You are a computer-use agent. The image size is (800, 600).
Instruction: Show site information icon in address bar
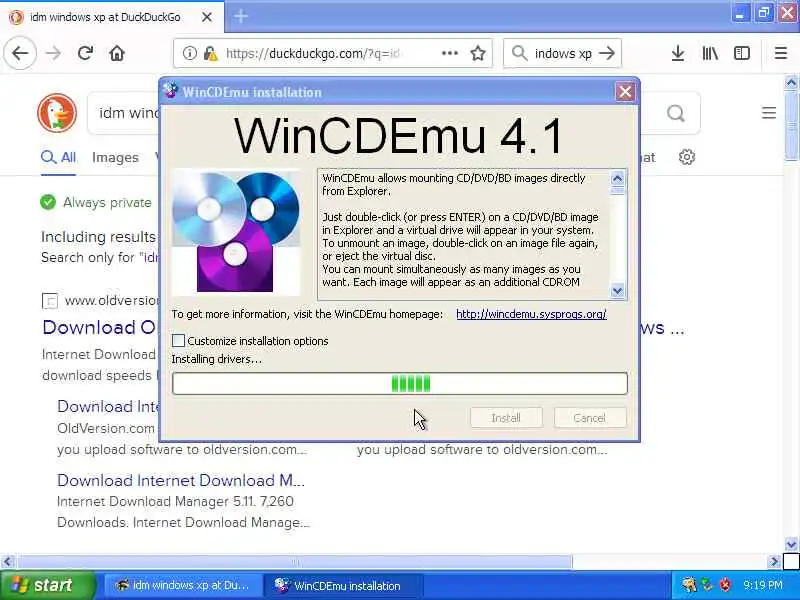pyautogui.click(x=189, y=53)
